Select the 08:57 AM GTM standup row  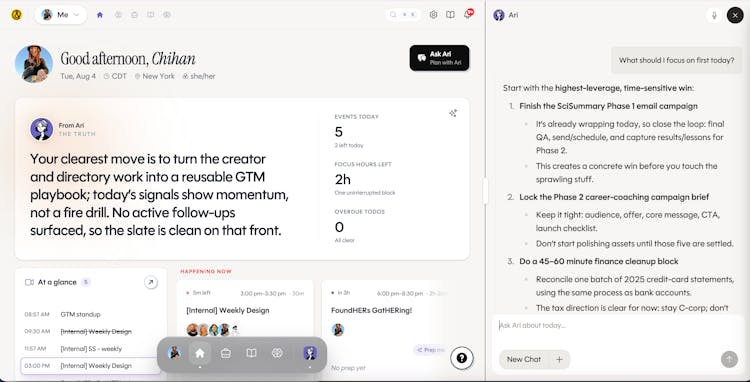pyautogui.click(x=91, y=314)
